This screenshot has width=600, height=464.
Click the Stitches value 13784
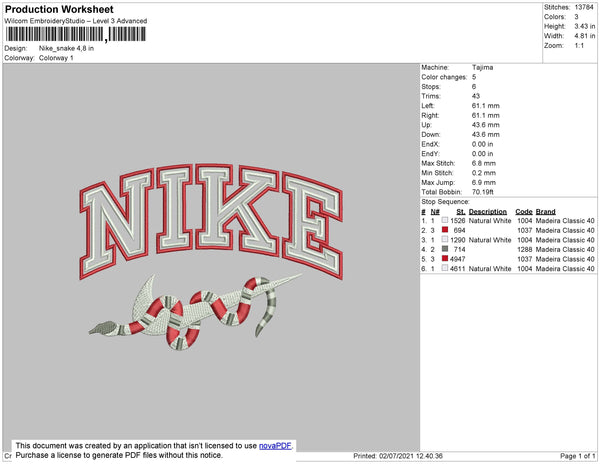point(584,7)
